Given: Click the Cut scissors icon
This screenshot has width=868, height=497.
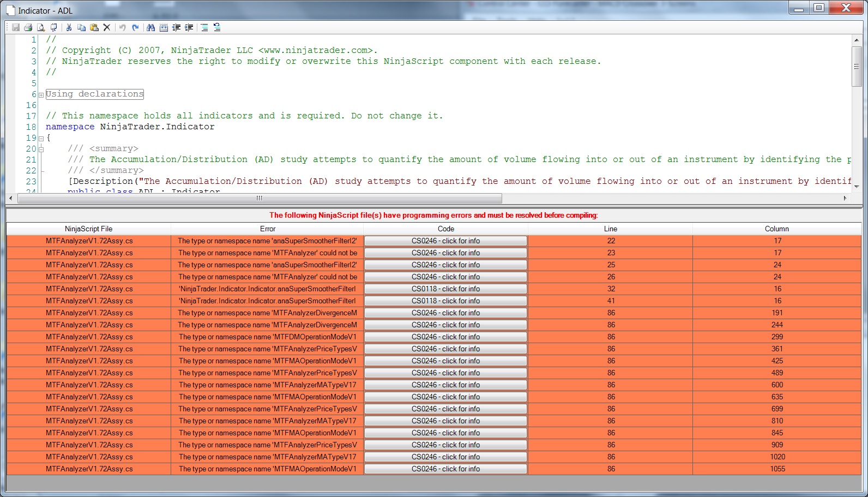Looking at the screenshot, I should tap(69, 27).
